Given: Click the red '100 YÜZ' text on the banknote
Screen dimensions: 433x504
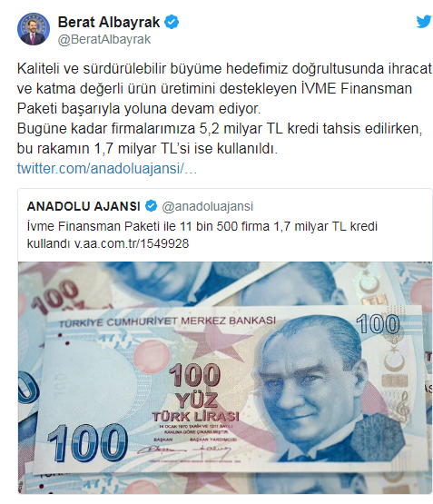Looking at the screenshot, I should coord(195,385).
